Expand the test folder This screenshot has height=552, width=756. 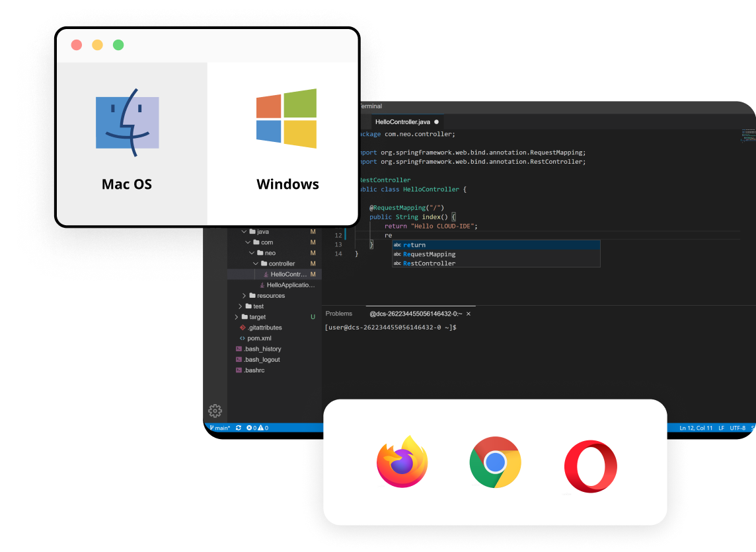(240, 306)
